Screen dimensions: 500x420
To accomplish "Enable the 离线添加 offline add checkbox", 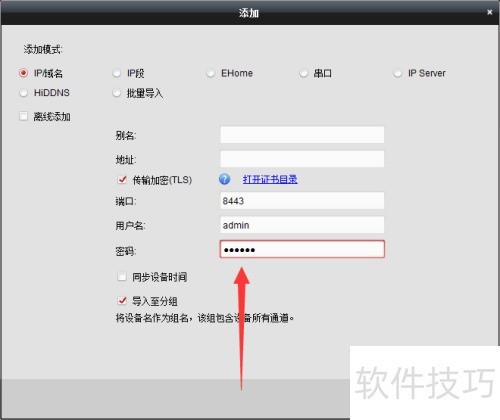I will [23, 116].
